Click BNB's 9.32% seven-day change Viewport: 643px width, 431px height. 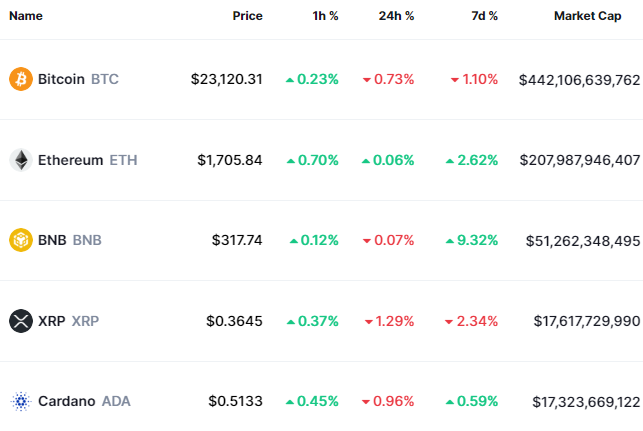point(477,240)
